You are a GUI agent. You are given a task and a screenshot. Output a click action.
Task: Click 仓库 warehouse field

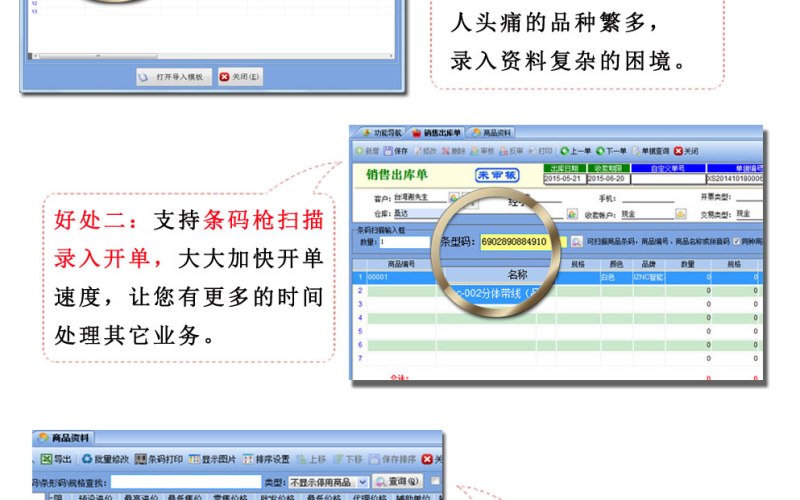click(420, 213)
